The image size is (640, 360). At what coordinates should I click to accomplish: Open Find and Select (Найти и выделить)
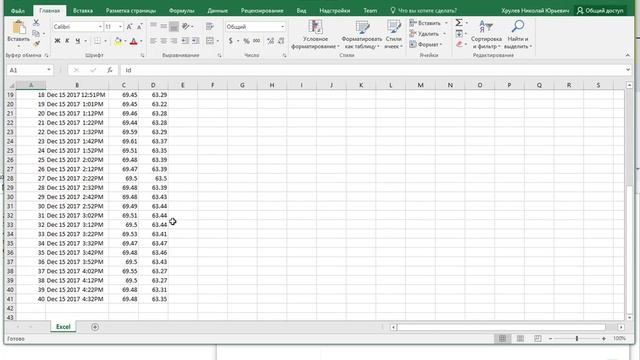(518, 35)
